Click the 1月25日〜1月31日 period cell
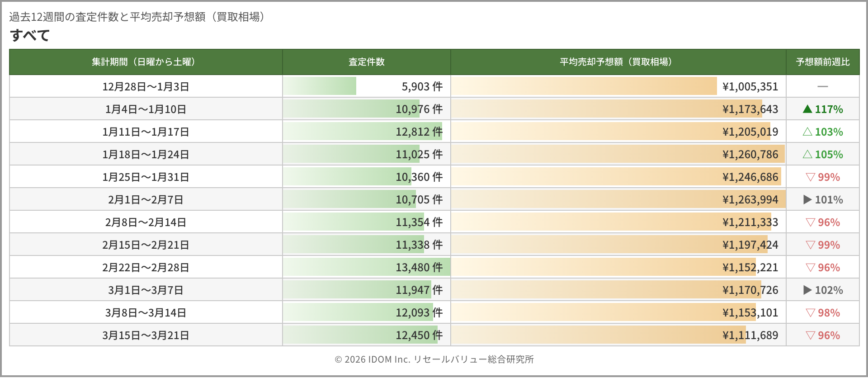Screen dimensions: 868x378 click(146, 177)
